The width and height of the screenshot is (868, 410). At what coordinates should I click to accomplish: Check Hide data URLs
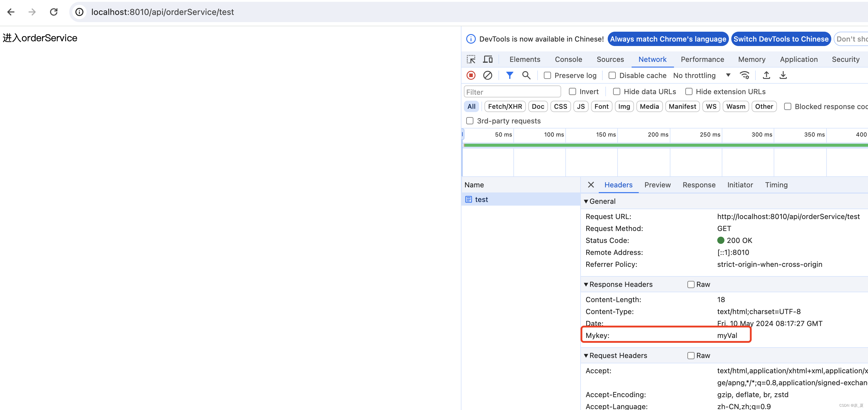(x=616, y=91)
